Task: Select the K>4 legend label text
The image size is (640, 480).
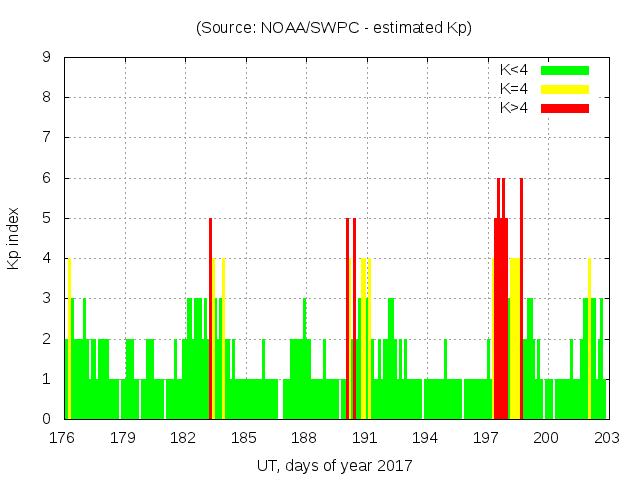Action: 514,108
